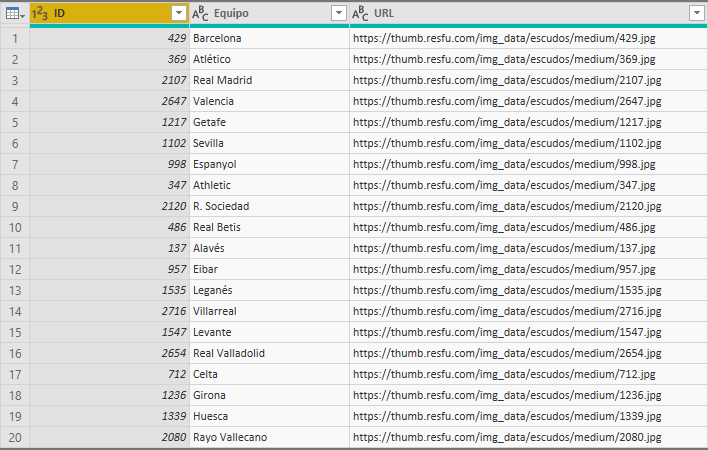
Task: Click the R. Sociedad cell
Action: tap(269, 206)
